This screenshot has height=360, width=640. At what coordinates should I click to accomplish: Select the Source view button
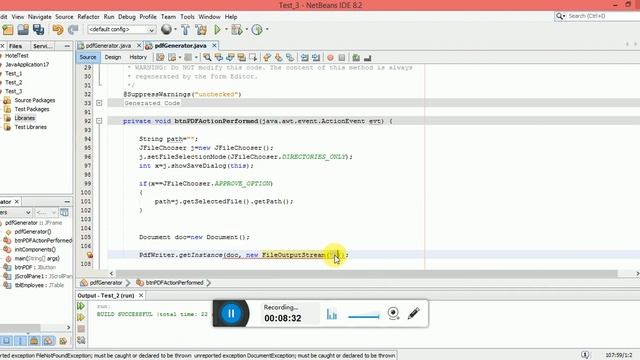coord(88,58)
